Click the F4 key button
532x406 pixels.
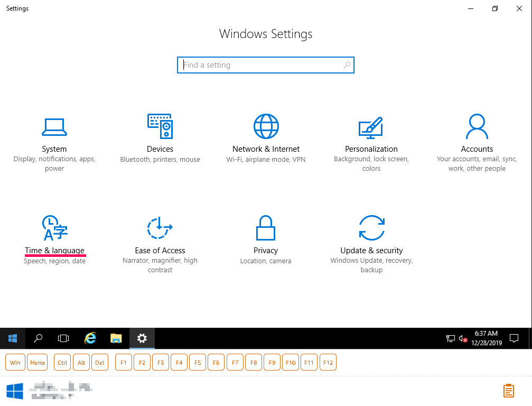coord(179,363)
